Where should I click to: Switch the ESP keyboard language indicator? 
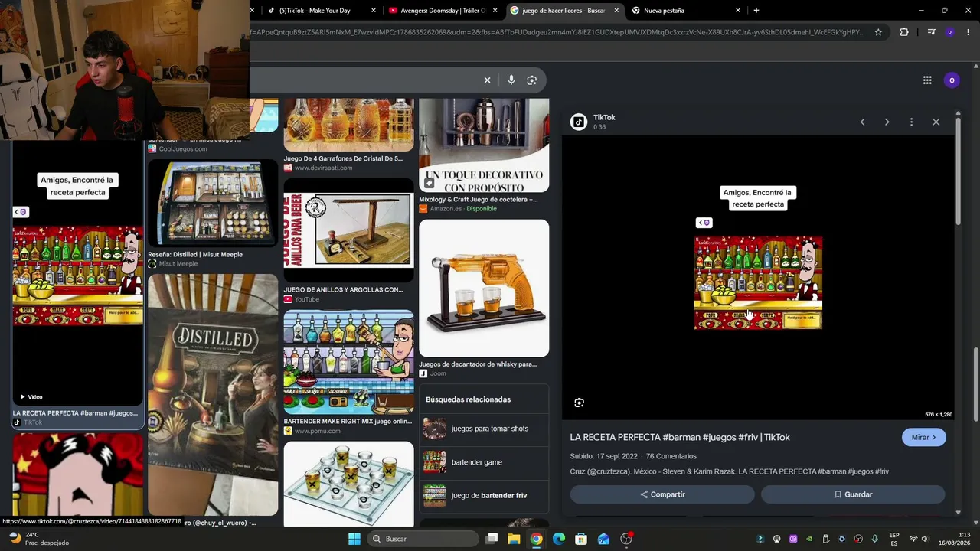(x=894, y=539)
